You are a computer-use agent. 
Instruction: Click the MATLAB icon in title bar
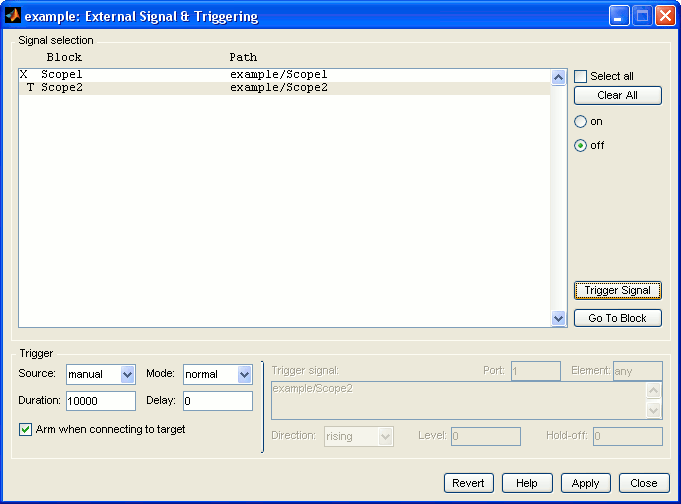[13, 16]
